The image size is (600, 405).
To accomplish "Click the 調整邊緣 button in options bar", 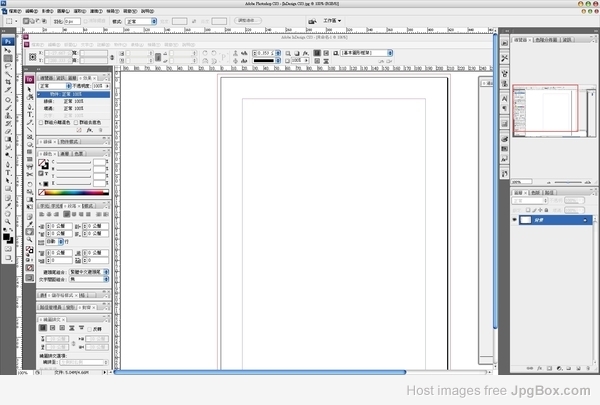I will point(247,20).
